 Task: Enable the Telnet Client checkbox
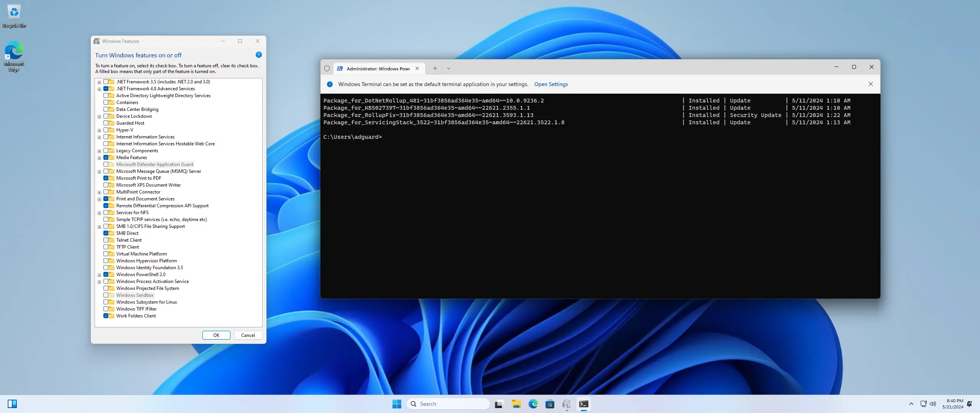click(x=106, y=240)
